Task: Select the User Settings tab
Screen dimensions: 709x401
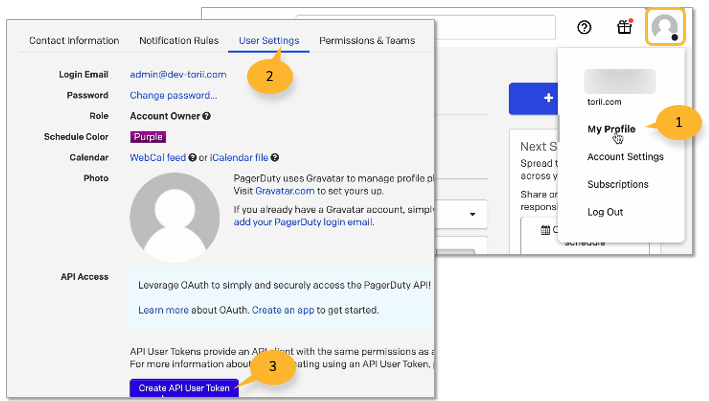Action: coord(269,41)
